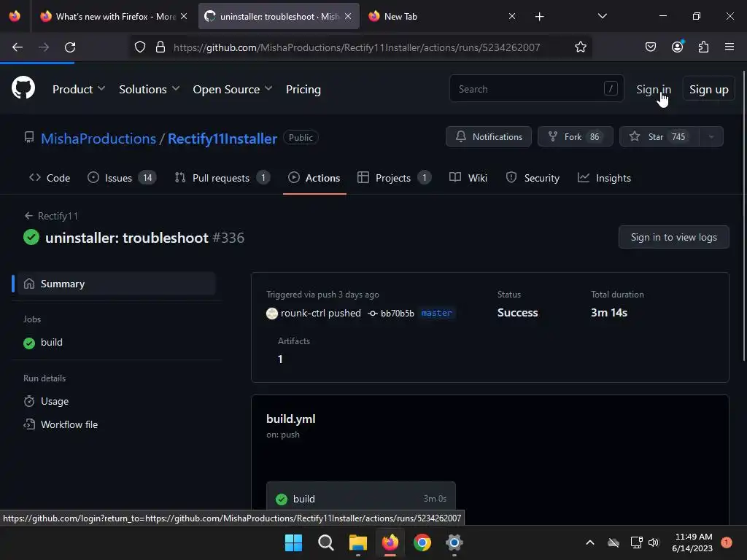Image resolution: width=747 pixels, height=560 pixels.
Task: Open the Issues tab
Action: click(x=122, y=178)
